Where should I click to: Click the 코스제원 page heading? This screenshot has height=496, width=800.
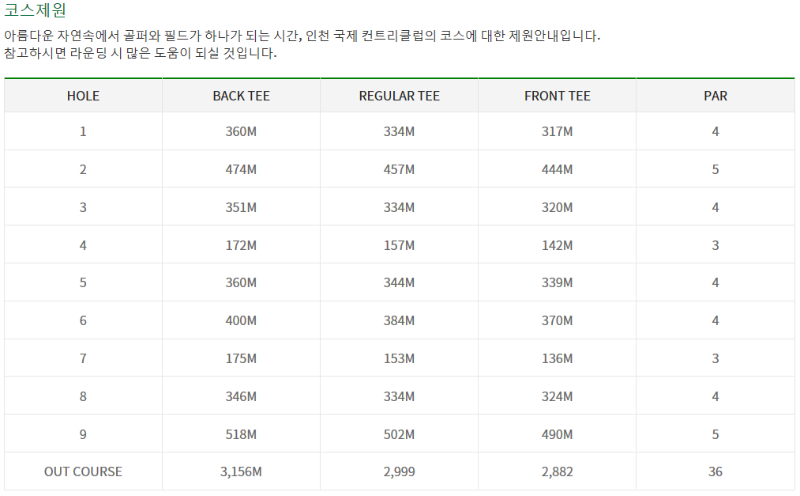[35, 10]
